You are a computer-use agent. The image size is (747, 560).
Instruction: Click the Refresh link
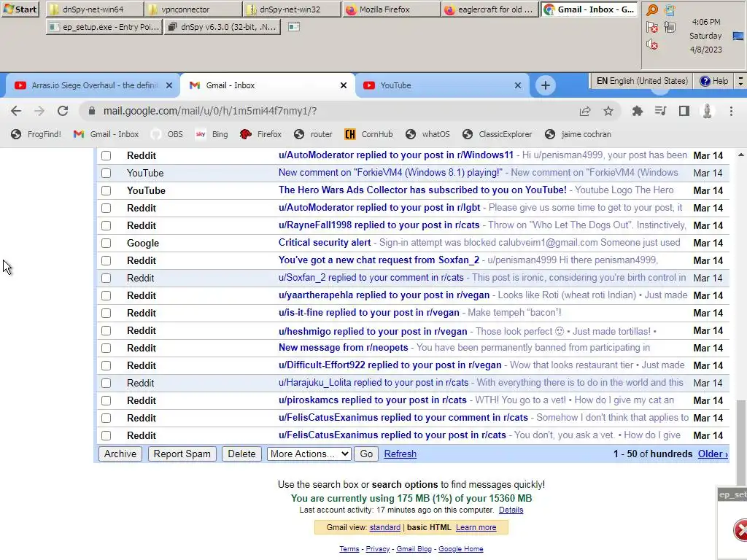click(x=400, y=454)
